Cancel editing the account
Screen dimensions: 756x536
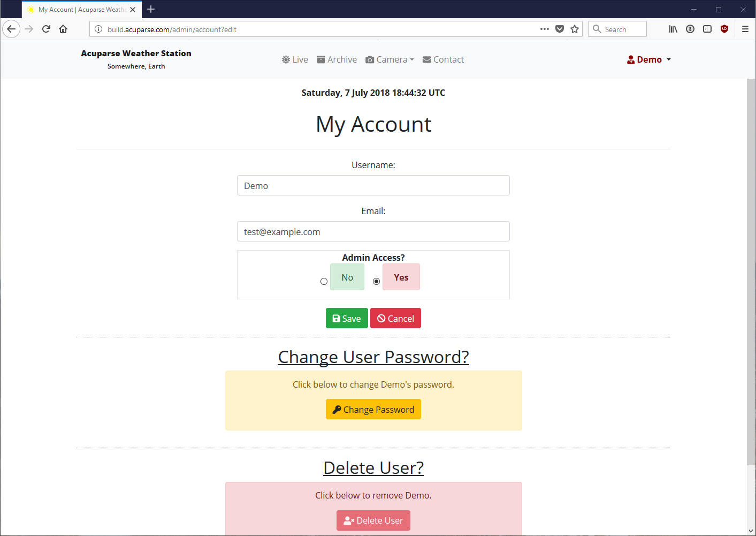click(x=395, y=318)
